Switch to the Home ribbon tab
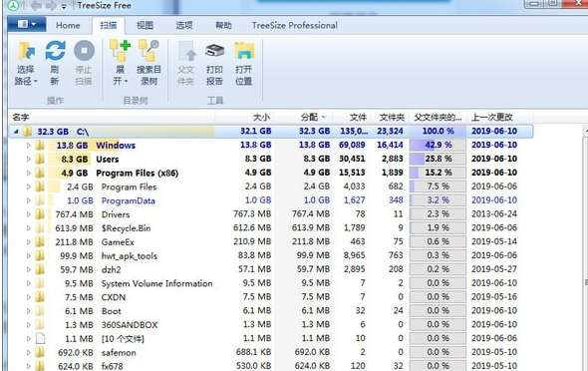588x371 pixels. [x=68, y=26]
